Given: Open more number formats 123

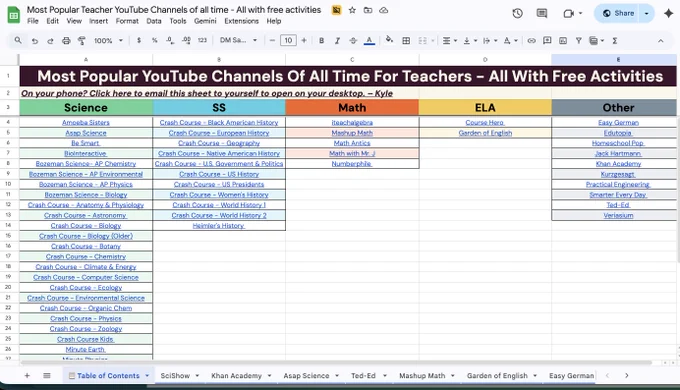Looking at the screenshot, I should coord(202,40).
